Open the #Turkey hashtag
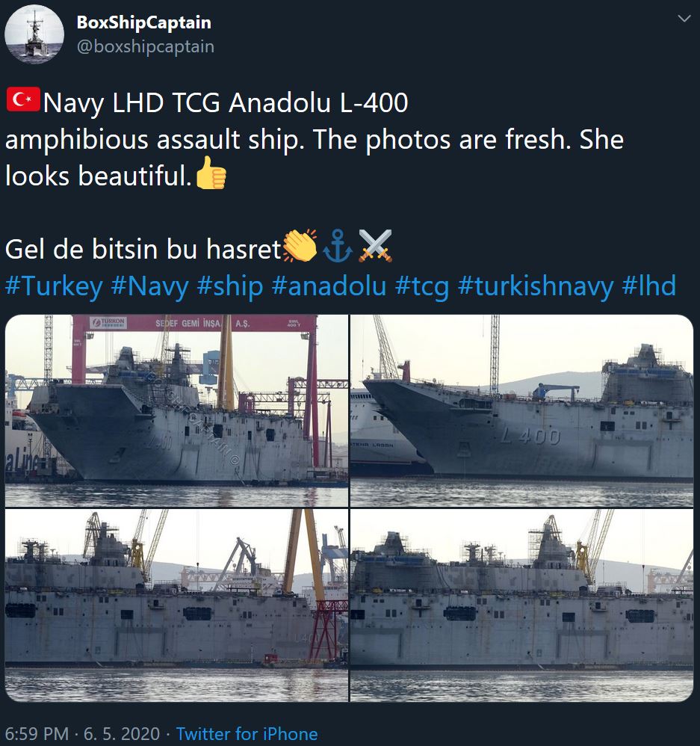The height and width of the screenshot is (746, 700). tap(54, 286)
